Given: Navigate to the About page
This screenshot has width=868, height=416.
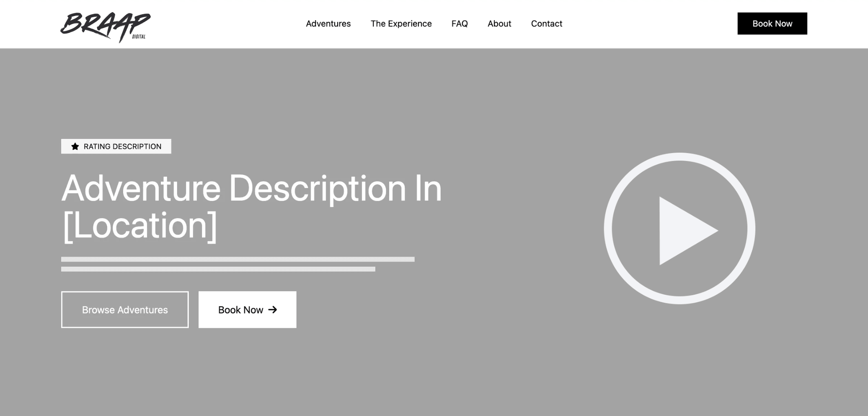Looking at the screenshot, I should tap(499, 24).
